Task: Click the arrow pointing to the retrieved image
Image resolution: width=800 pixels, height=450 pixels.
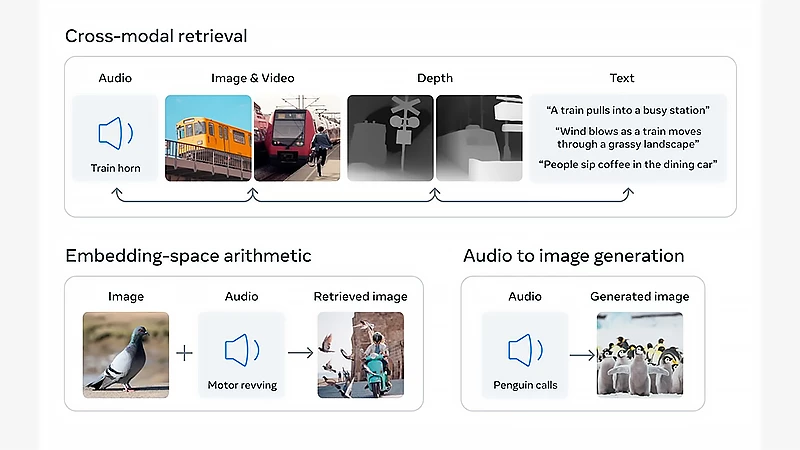Action: pos(301,353)
